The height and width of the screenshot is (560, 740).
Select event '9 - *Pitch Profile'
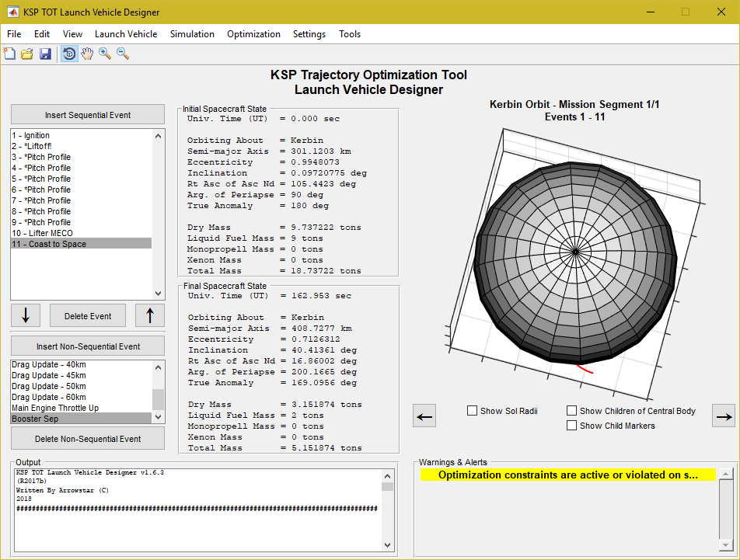point(81,222)
